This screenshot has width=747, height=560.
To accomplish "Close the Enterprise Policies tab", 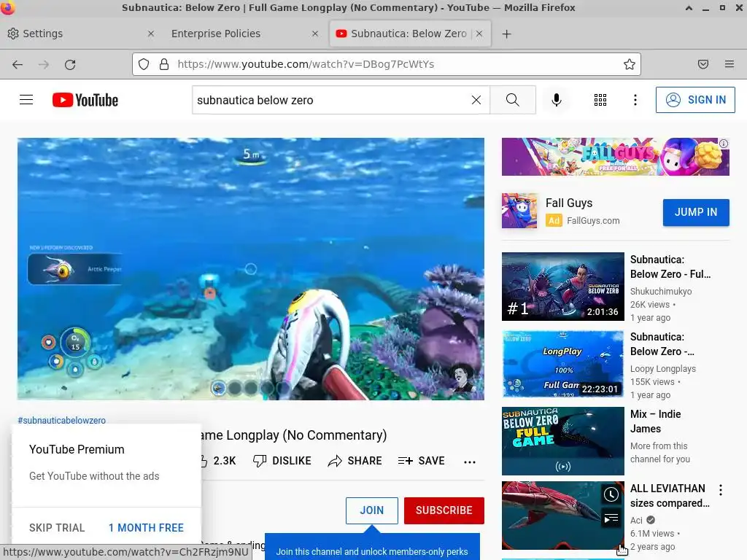I will [315, 34].
